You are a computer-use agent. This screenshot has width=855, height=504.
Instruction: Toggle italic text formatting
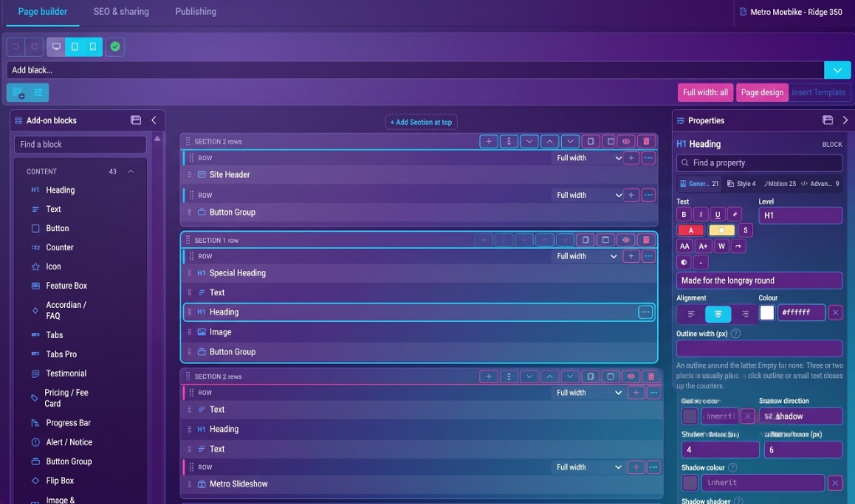coord(701,214)
